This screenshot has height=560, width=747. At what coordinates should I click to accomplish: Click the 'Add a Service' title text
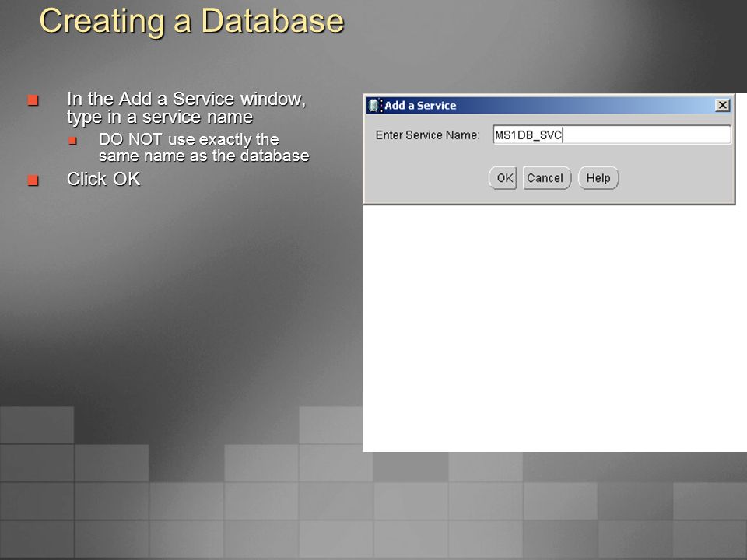coord(420,105)
